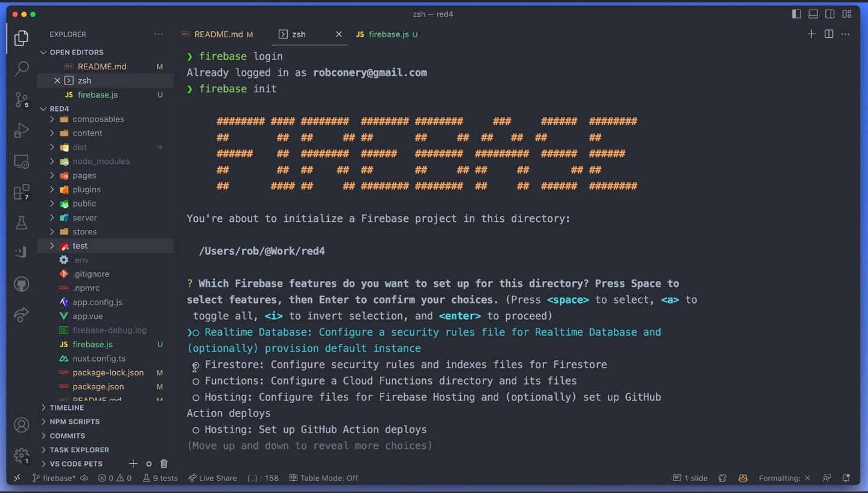The height and width of the screenshot is (493, 868).
Task: Click the Copilot icon in the status bar
Action: [x=743, y=478]
